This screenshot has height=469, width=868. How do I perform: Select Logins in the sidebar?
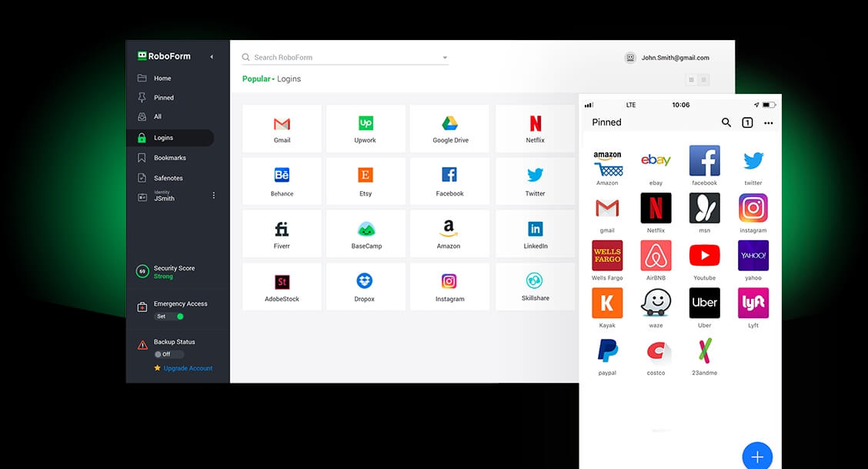tap(171, 138)
